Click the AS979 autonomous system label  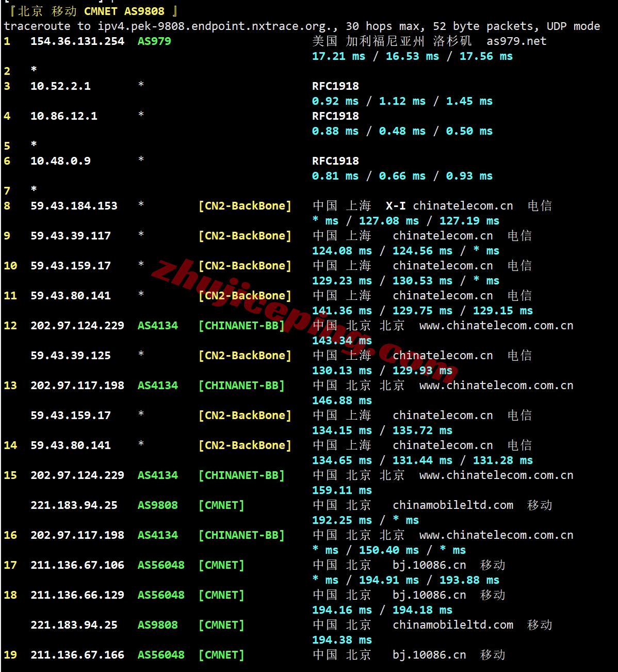click(x=154, y=41)
